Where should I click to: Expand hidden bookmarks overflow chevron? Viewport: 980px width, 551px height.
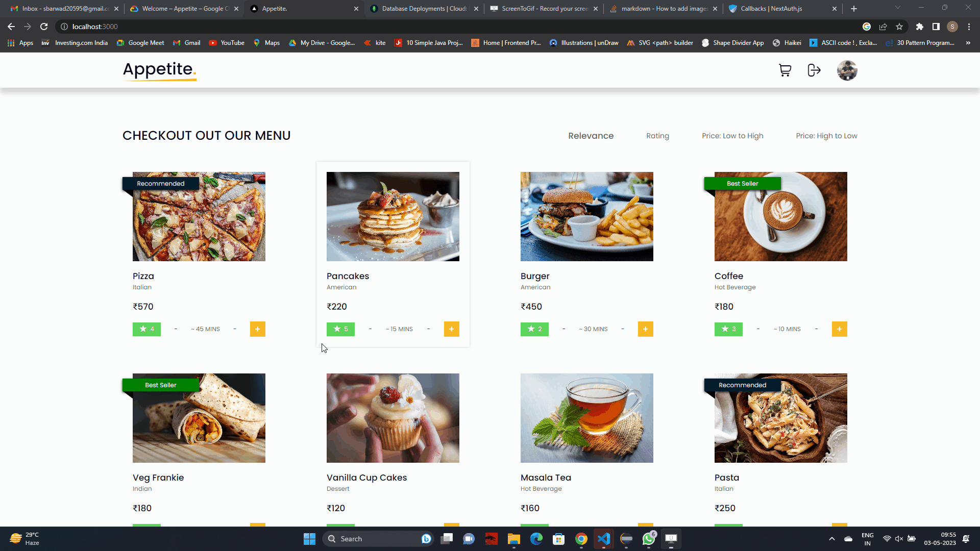(968, 43)
